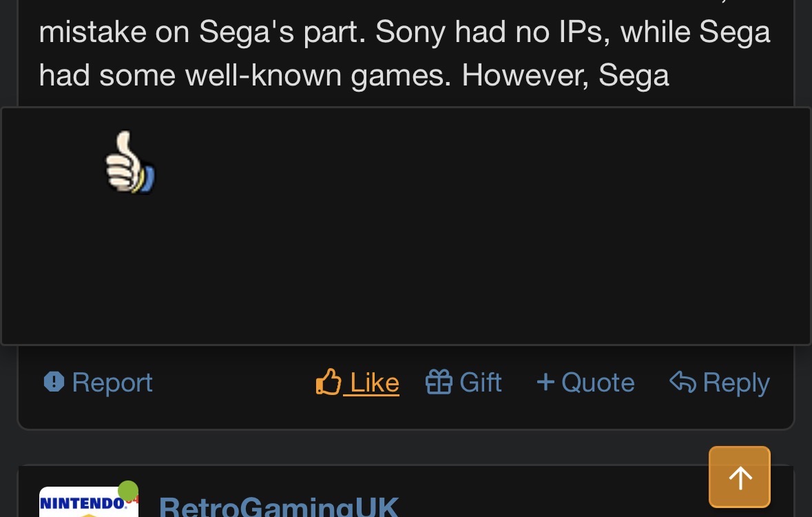The width and height of the screenshot is (812, 517).
Task: Click the thumbs-up emoji in the post
Action: point(129,163)
